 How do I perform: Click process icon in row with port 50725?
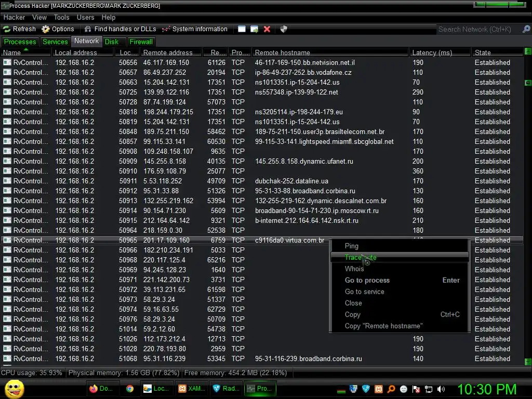(7, 92)
